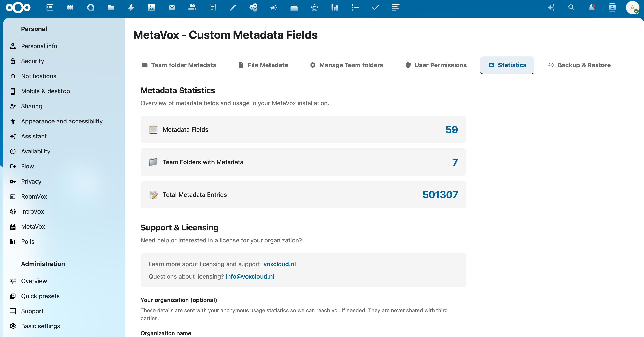Screen dimensions: 644x337
Task: Open Privacy settings in sidebar
Action: click(x=64, y=182)
